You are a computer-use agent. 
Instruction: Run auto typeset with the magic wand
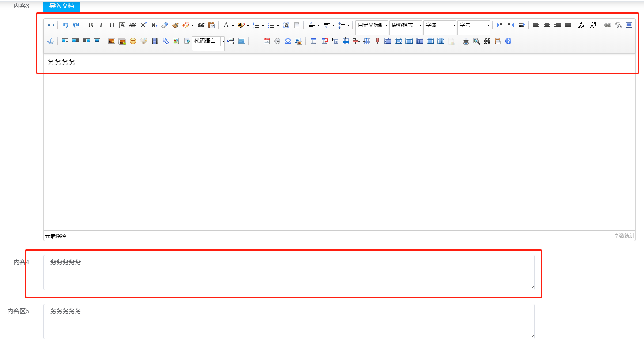click(x=186, y=25)
